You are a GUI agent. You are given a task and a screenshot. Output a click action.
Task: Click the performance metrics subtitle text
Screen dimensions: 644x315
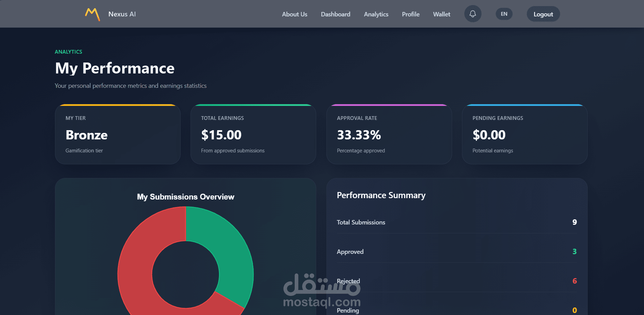[x=131, y=86]
